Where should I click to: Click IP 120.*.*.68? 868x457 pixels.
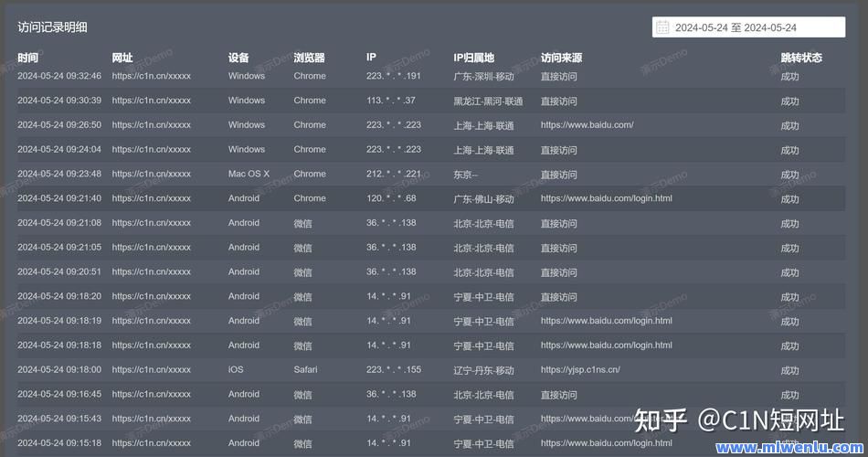(391, 197)
